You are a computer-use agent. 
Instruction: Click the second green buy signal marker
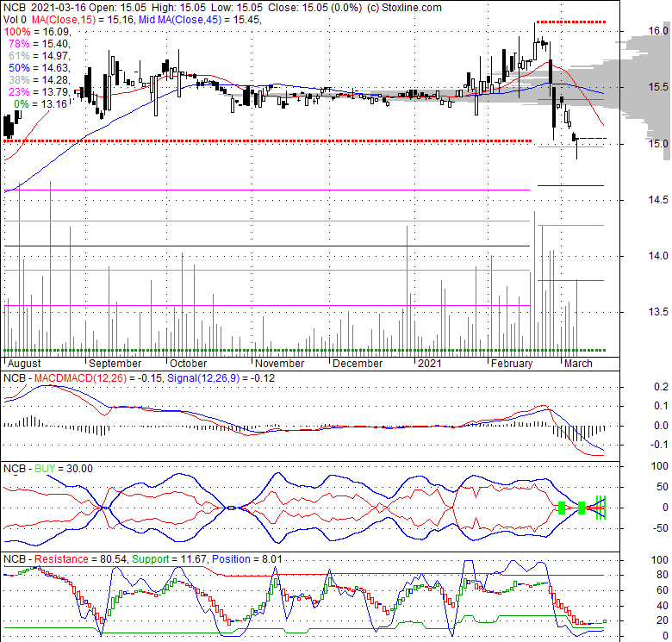[582, 508]
